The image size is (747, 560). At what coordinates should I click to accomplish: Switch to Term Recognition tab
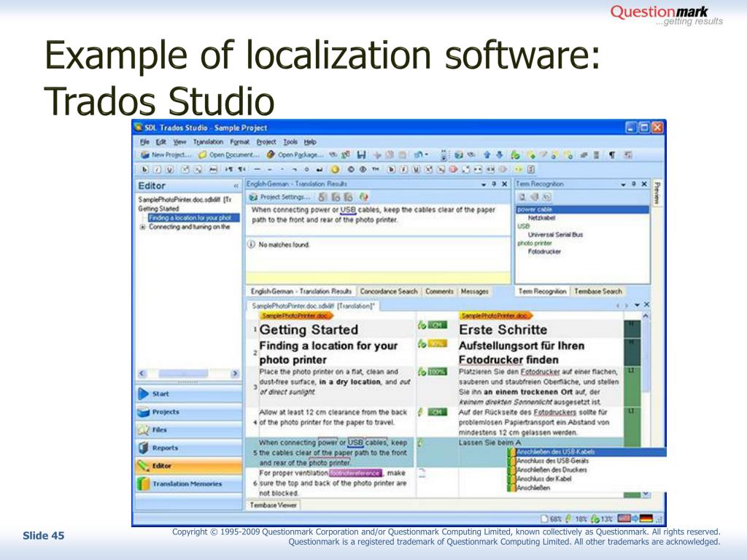[542, 291]
